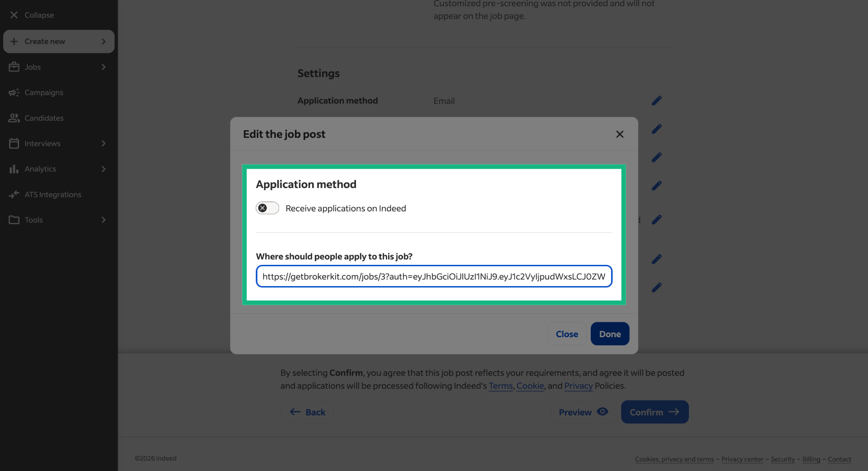Open the Analytics bar chart icon
Image resolution: width=868 pixels, height=471 pixels.
tap(14, 169)
